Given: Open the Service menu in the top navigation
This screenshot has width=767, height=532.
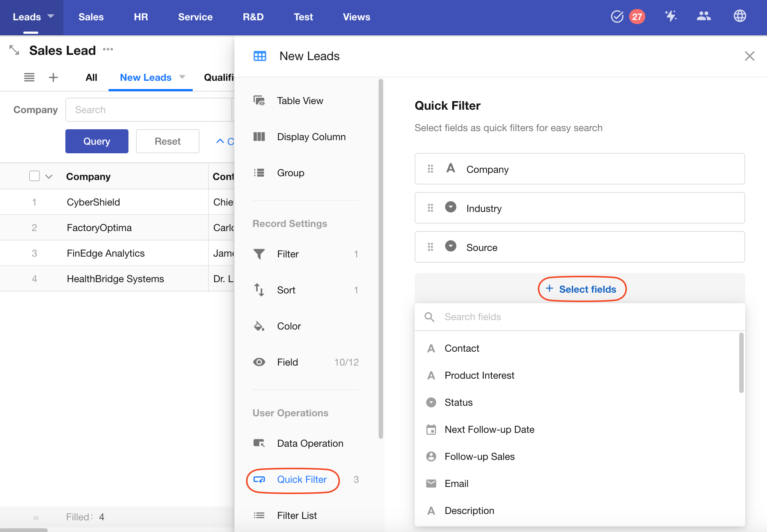Looking at the screenshot, I should click(195, 17).
